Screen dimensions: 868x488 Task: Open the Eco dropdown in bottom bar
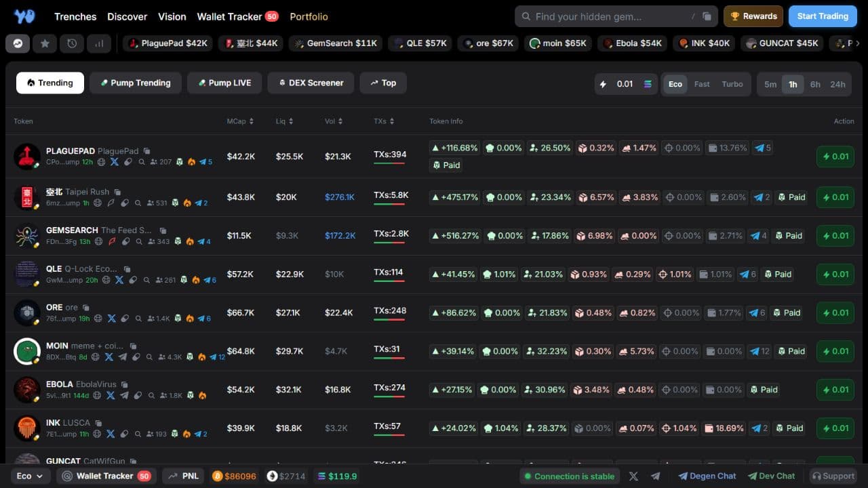tap(30, 476)
